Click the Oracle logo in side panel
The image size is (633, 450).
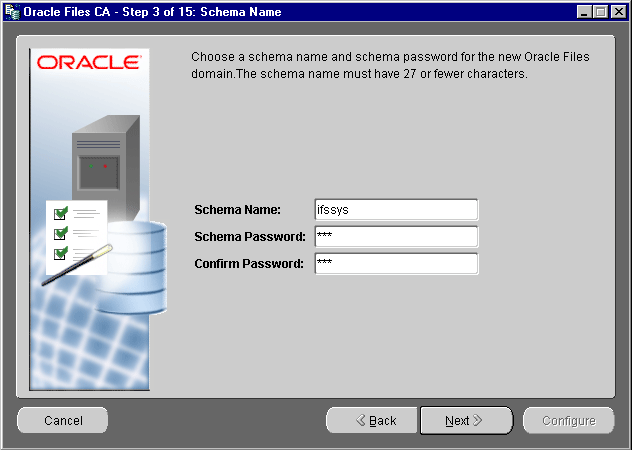click(89, 63)
